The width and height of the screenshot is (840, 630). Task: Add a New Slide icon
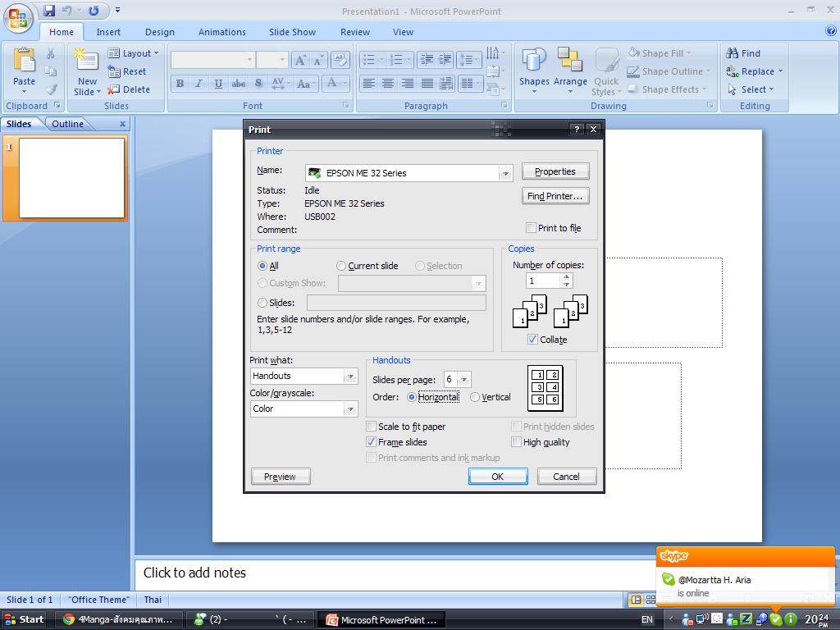click(86, 60)
